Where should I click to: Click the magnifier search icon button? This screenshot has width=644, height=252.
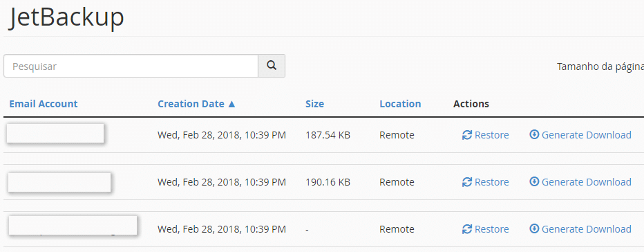272,66
